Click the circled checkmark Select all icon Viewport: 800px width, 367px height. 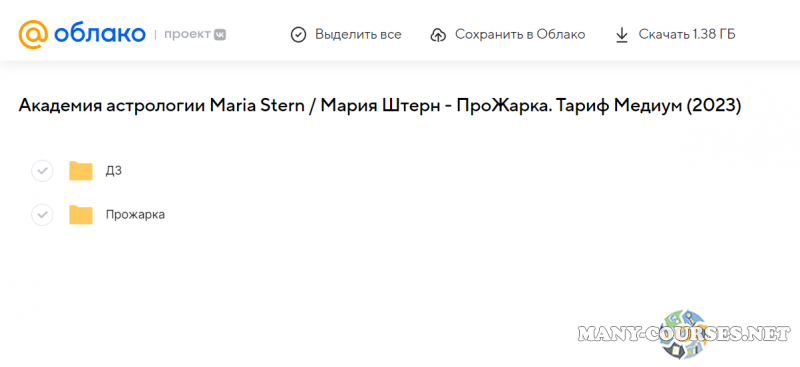[298, 35]
